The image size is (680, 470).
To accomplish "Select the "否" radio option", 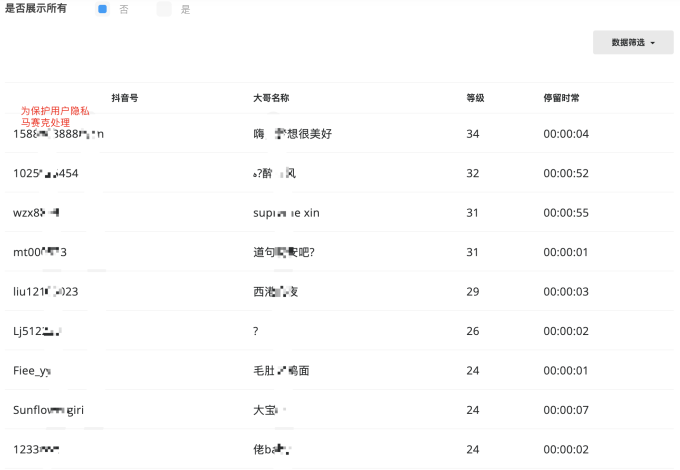I will [103, 9].
